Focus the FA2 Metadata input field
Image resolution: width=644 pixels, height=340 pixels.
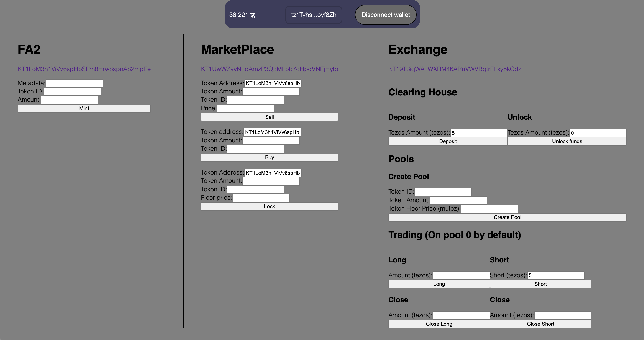(74, 83)
